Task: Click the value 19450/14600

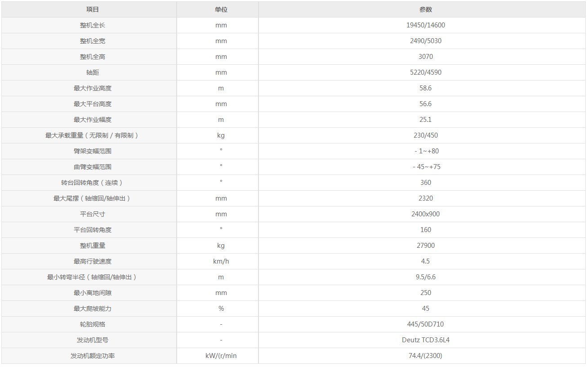Action: [x=425, y=25]
